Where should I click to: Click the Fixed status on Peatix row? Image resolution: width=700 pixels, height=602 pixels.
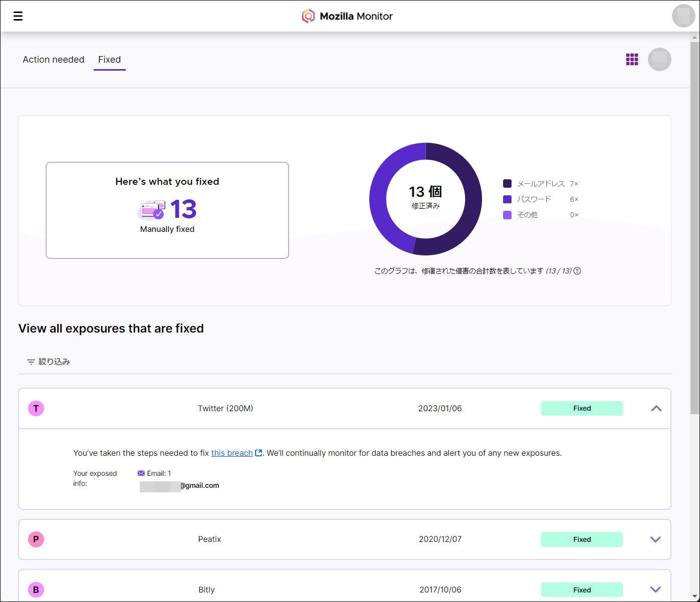[582, 539]
